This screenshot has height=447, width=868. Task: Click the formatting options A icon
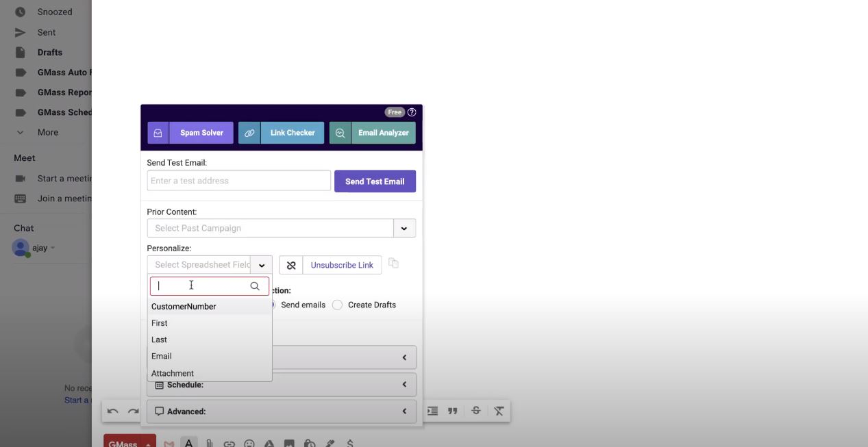[188, 443]
